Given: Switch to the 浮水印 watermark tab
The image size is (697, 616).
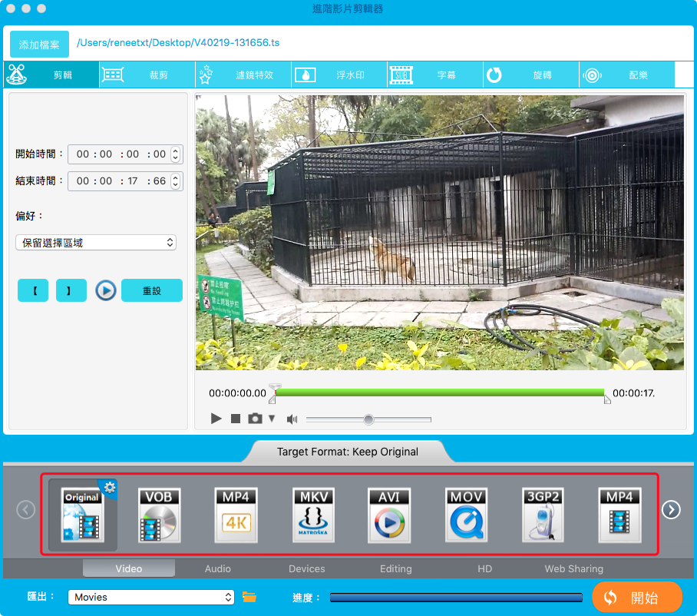Looking at the screenshot, I should coord(339,75).
